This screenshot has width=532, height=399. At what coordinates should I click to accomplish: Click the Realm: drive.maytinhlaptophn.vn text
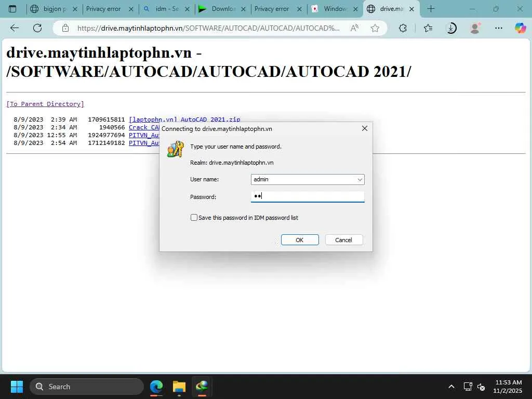click(x=232, y=163)
